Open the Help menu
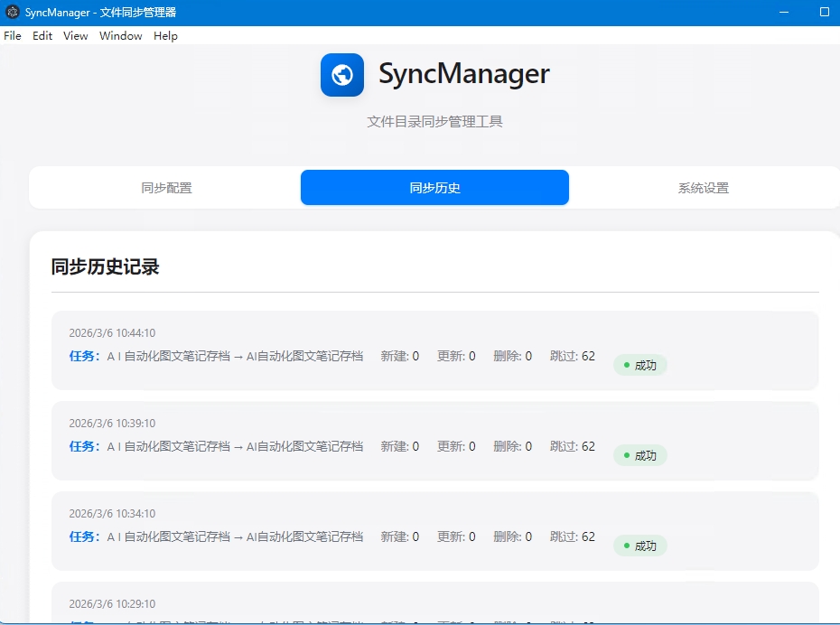The image size is (840, 625). (165, 36)
